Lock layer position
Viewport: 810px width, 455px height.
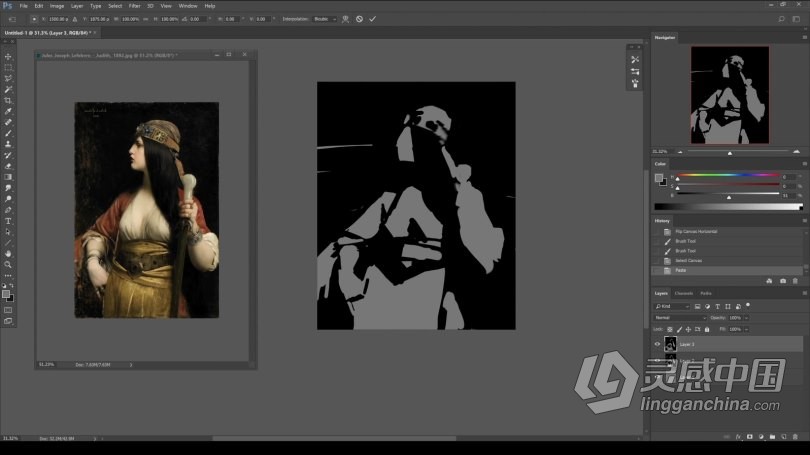688,330
